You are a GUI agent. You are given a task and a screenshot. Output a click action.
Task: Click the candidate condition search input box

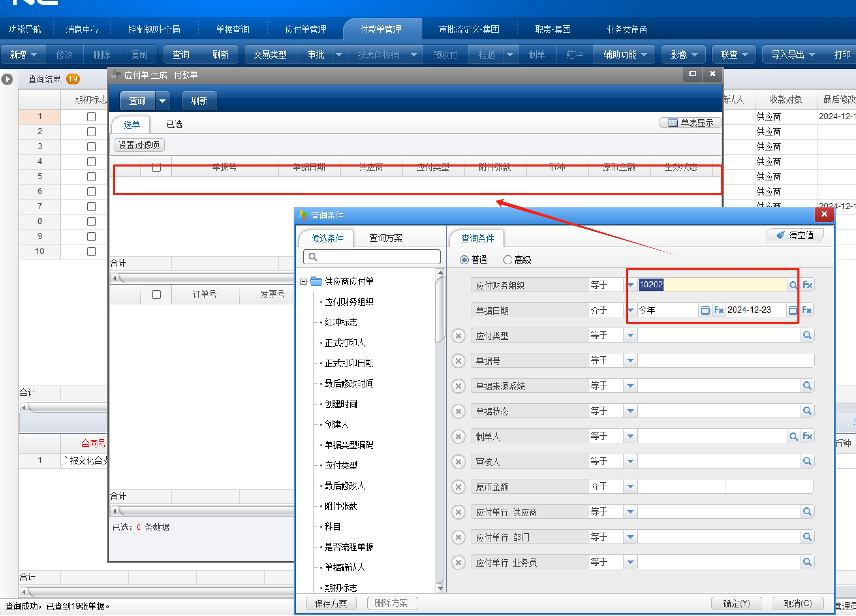point(372,257)
